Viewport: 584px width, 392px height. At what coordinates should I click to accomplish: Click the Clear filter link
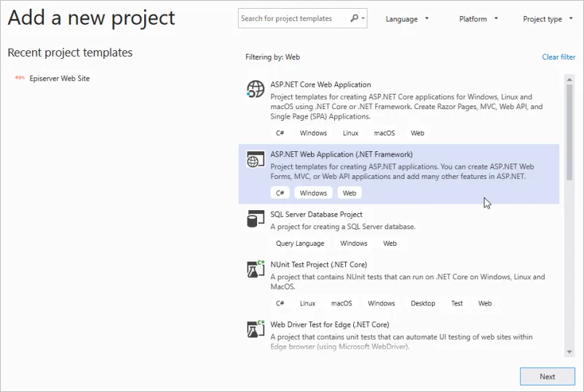(559, 57)
